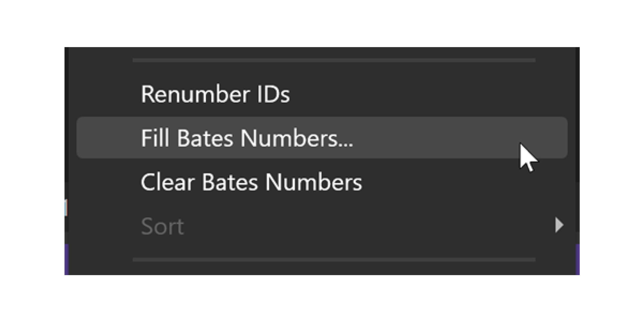Select Fill Bates Numbers... menu entry

(247, 138)
